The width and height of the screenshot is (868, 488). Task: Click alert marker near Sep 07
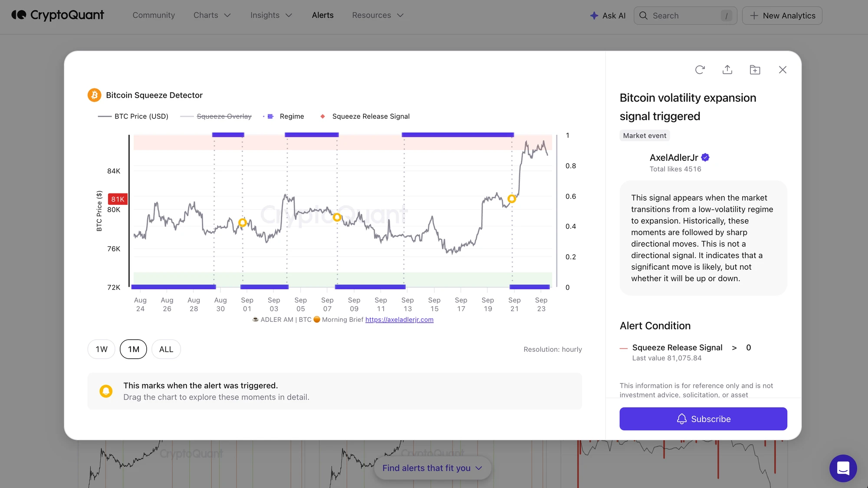[x=337, y=217]
